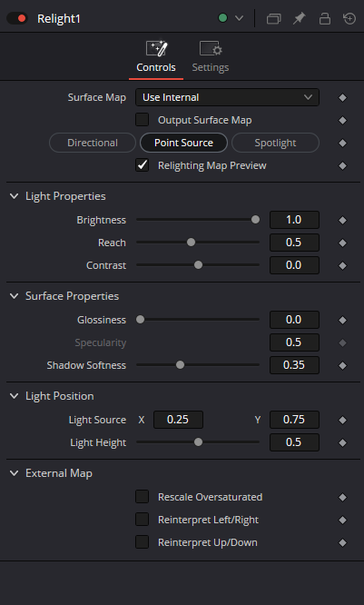This screenshot has height=605, width=364.
Task: Reset Relight1 settings with the reset icon
Action: [x=349, y=18]
